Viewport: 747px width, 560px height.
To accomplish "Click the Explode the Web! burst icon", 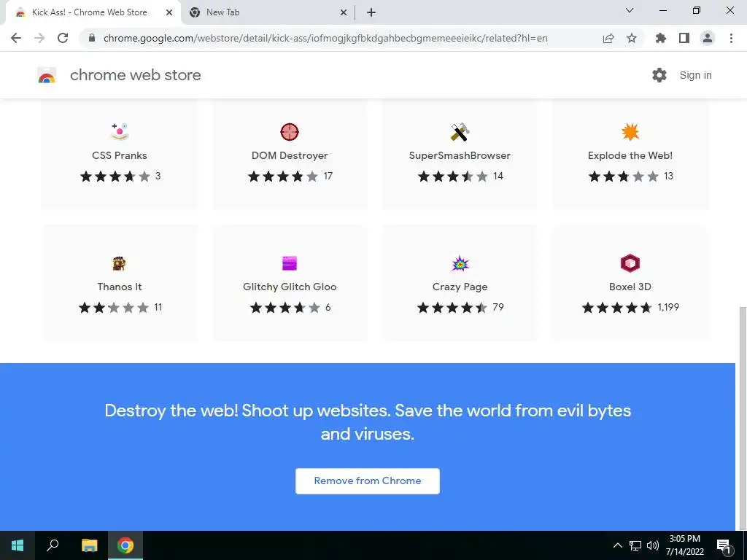I will click(630, 132).
